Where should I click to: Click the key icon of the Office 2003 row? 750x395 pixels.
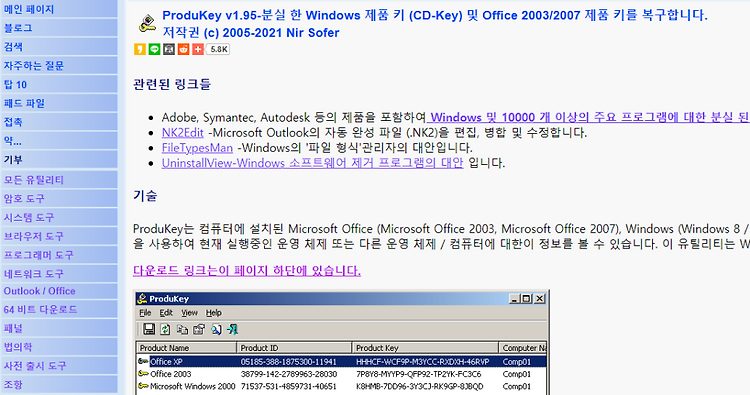pos(143,373)
